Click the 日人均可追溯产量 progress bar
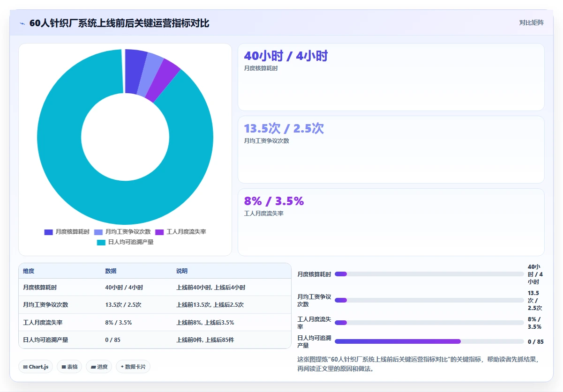 [x=429, y=341]
